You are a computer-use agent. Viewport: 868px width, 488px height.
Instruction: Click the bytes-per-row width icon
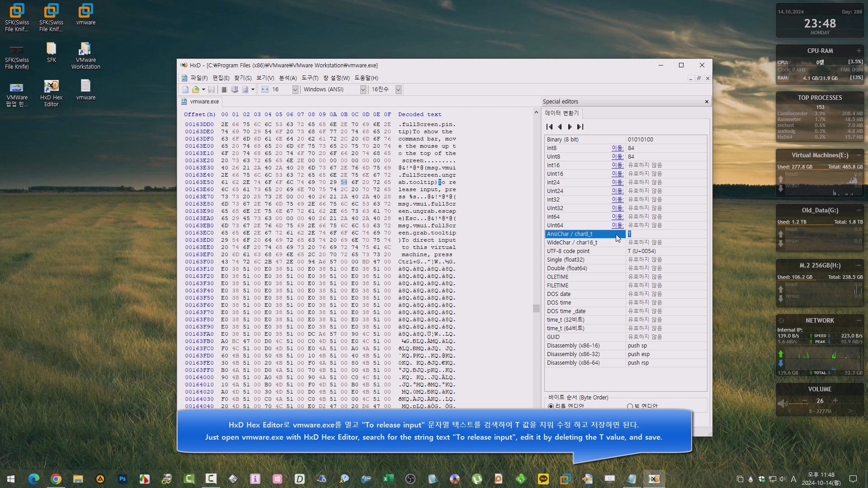coord(265,89)
